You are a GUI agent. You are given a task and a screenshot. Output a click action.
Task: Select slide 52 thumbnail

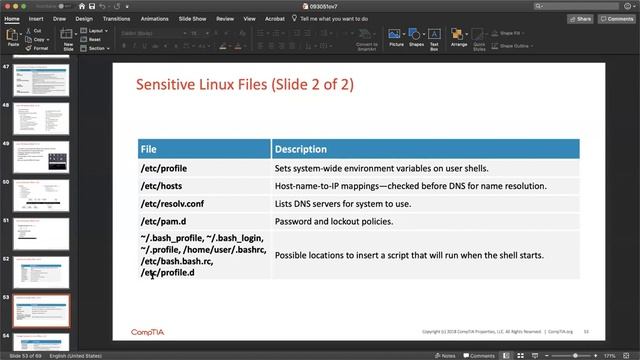(x=41, y=273)
